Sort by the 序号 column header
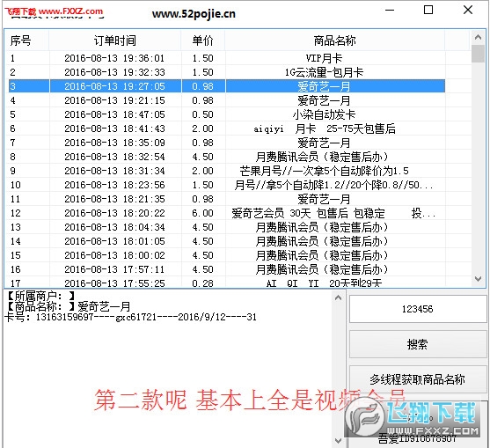 coord(27,40)
